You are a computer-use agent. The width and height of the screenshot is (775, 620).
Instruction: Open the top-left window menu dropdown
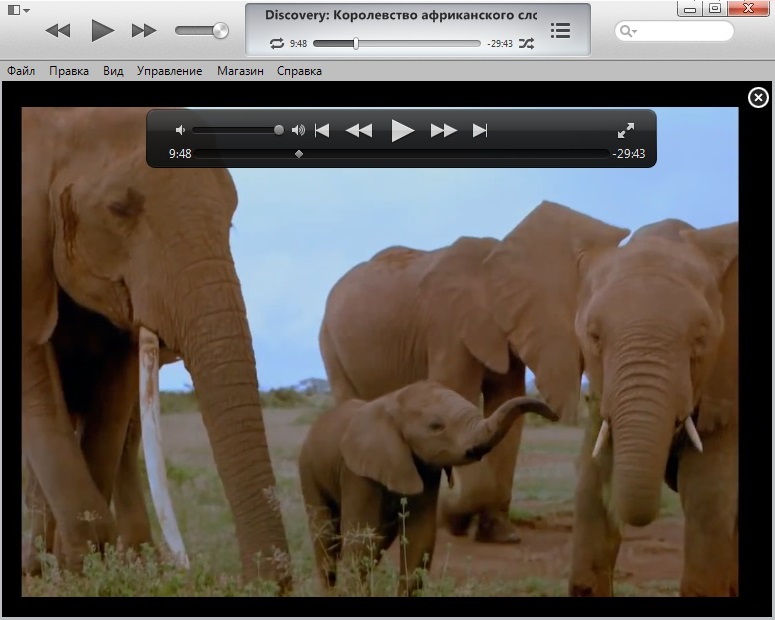coord(19,10)
